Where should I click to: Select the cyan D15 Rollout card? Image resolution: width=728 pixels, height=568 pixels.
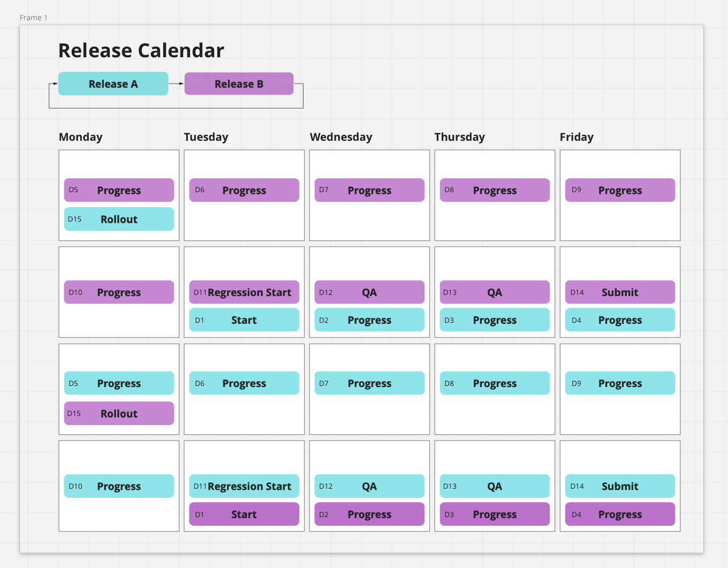click(119, 219)
